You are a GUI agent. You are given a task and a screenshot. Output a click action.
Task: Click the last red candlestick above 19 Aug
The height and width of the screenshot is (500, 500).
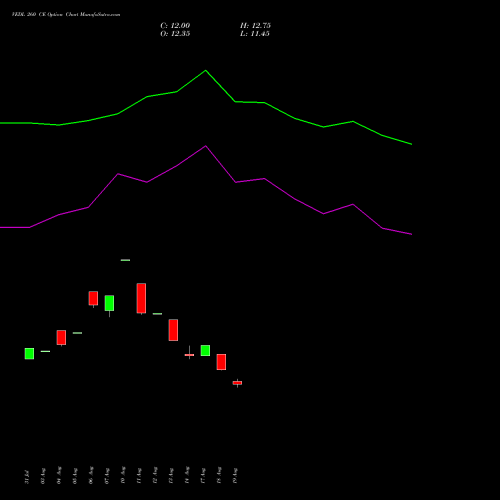click(x=237, y=383)
